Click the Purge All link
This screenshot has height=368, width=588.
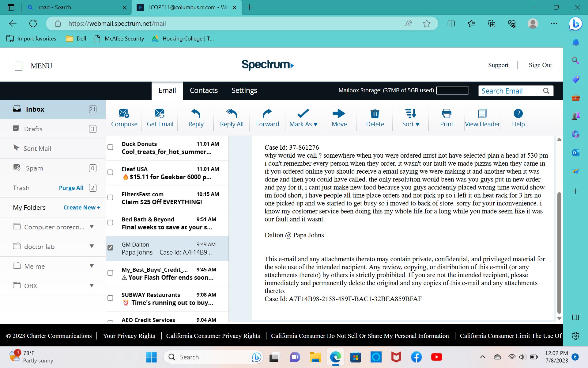coord(71,188)
